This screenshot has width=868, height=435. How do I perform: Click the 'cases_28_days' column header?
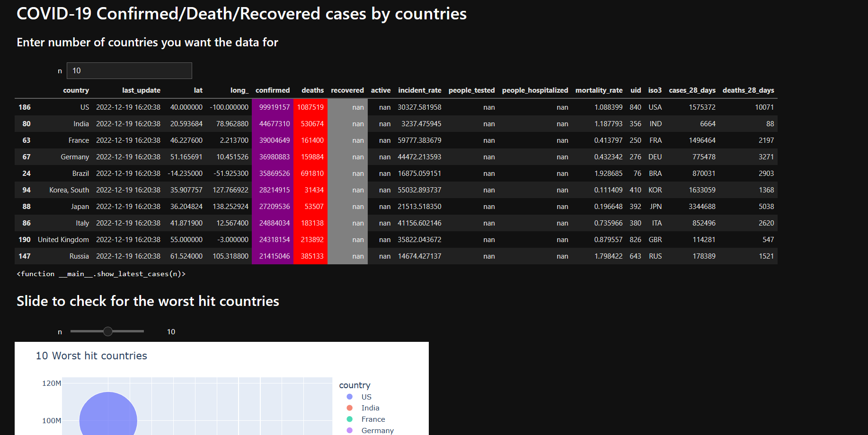(x=692, y=90)
